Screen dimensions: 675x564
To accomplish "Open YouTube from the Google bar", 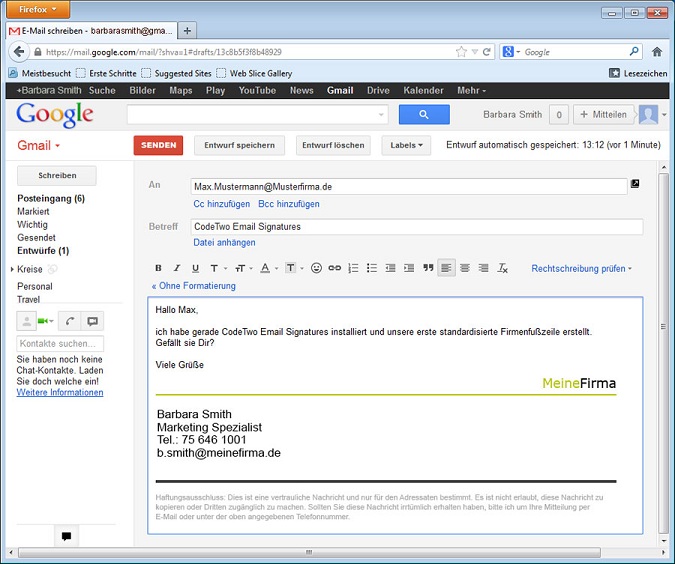I will (x=257, y=90).
